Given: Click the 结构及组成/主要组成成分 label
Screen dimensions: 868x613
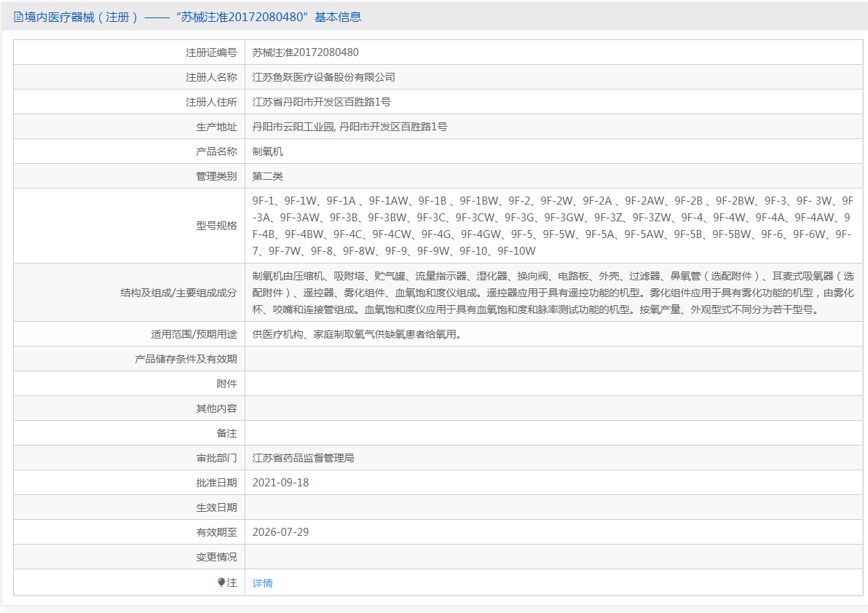Looking at the screenshot, I should point(178,293).
